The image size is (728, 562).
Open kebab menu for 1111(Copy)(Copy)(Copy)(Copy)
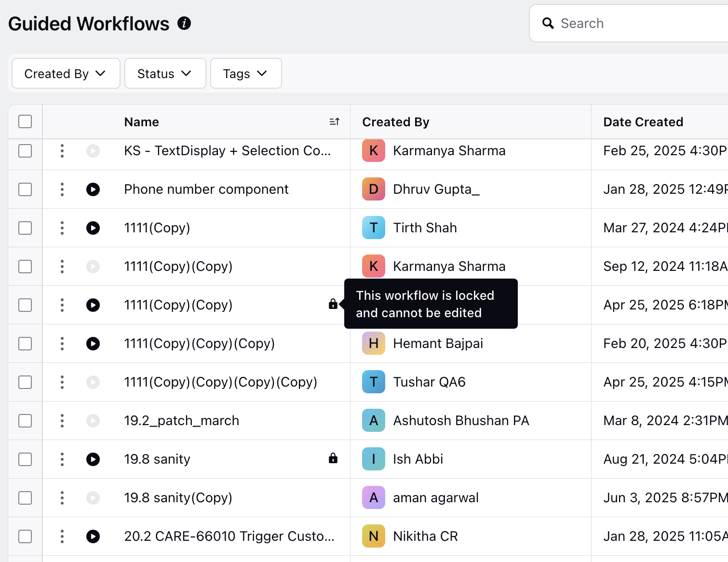[x=62, y=382]
